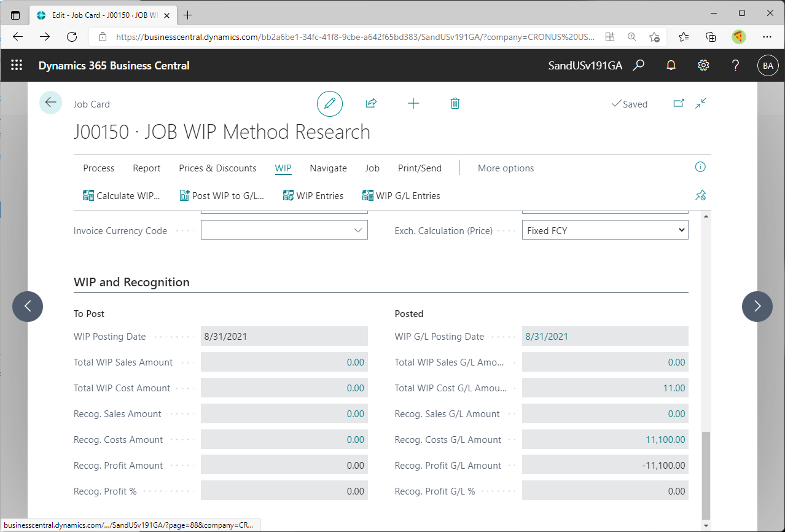Share the job card
785x532 pixels.
[371, 103]
